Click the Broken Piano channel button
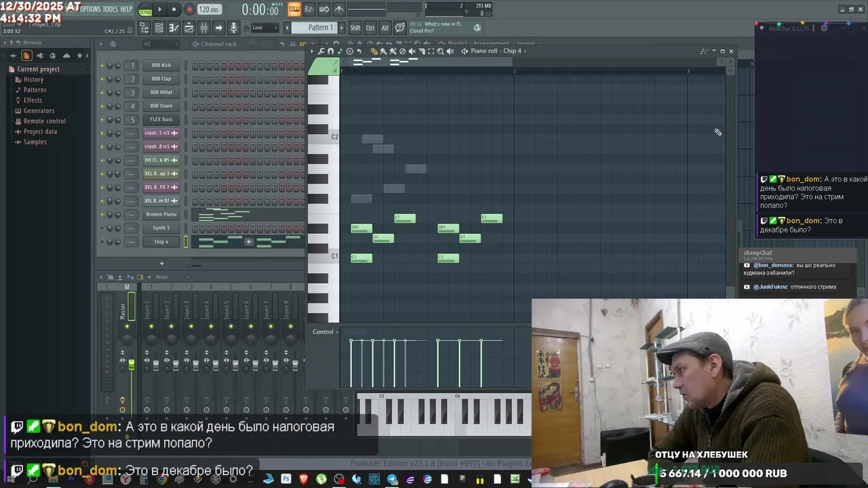This screenshot has width=868, height=488. 161,214
